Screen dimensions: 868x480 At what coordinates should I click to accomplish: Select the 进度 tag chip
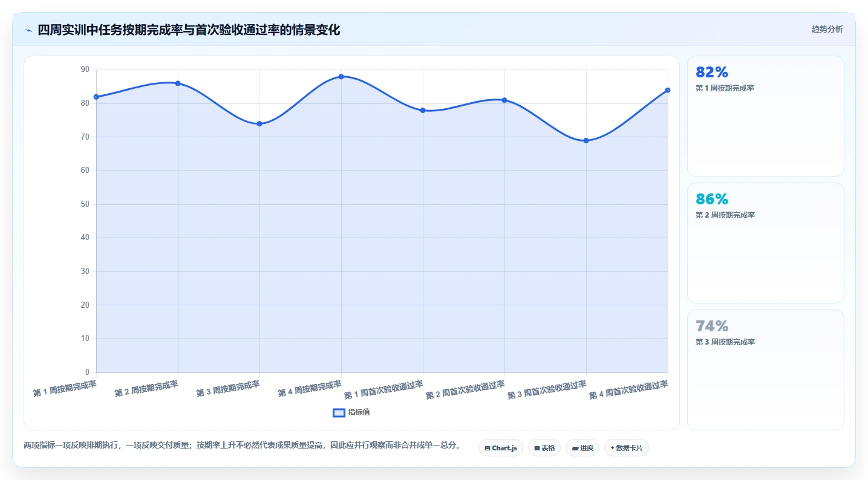click(x=582, y=448)
